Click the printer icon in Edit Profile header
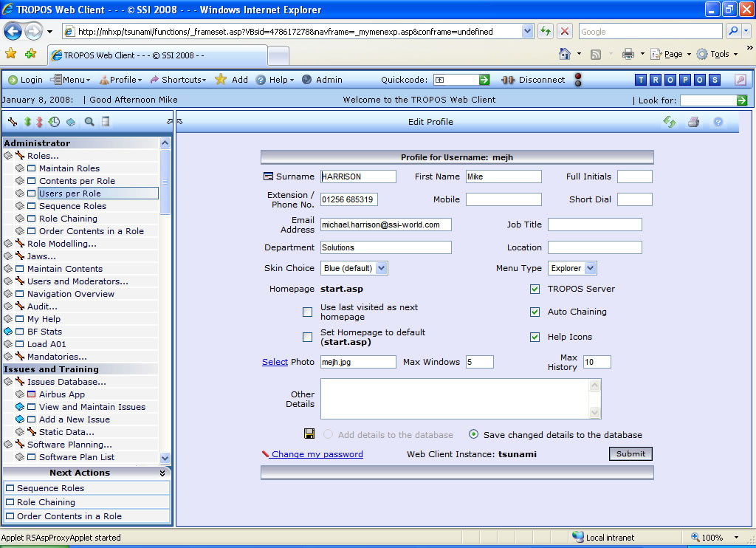The height and width of the screenshot is (548, 756). coord(693,123)
